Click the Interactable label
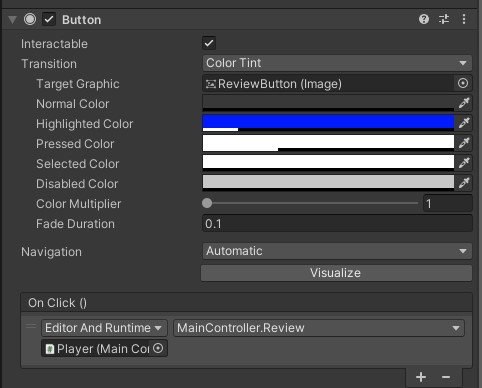The width and height of the screenshot is (482, 388). pyautogui.click(x=54, y=44)
